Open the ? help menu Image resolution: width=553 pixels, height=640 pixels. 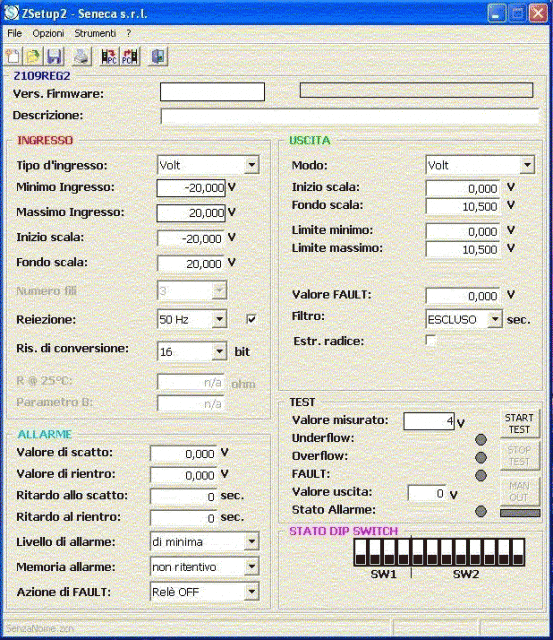coord(129,33)
